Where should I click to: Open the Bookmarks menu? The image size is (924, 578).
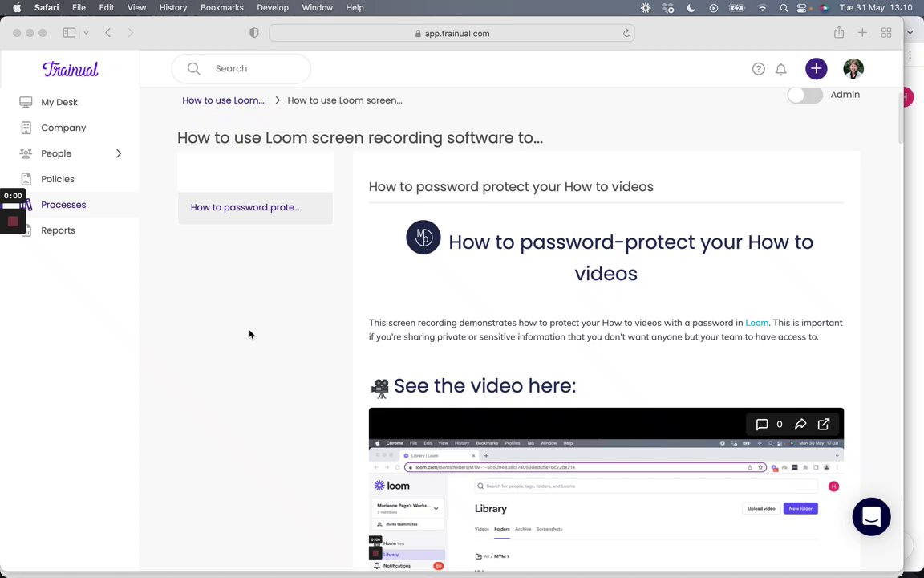pos(221,8)
